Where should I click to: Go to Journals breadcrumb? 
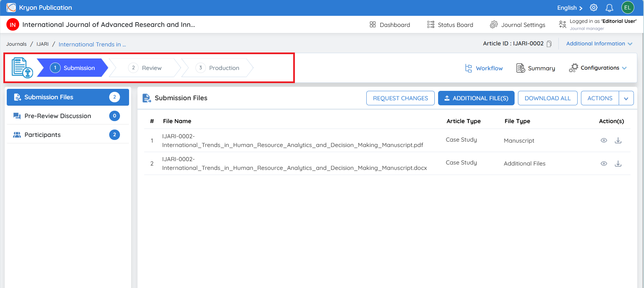point(16,44)
